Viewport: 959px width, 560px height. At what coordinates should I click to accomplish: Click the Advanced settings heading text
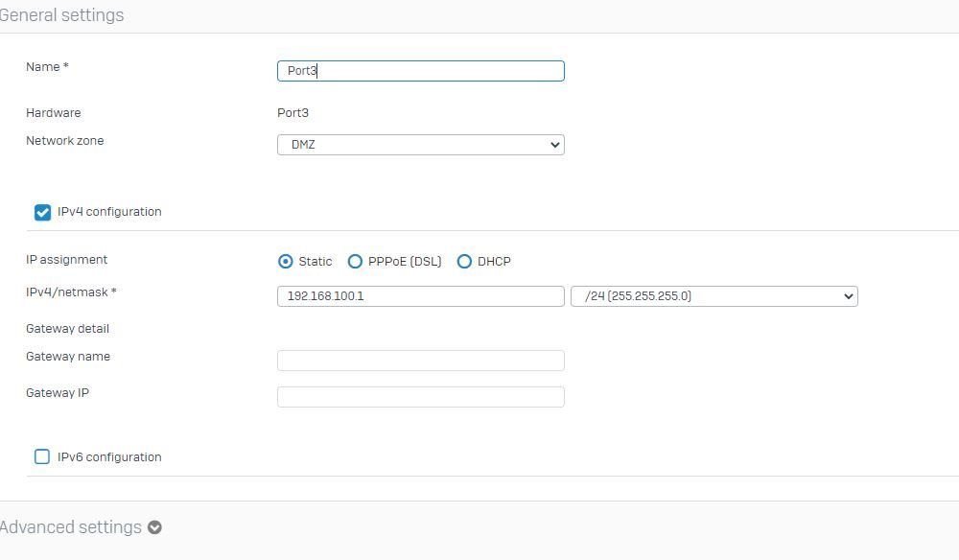click(x=71, y=527)
